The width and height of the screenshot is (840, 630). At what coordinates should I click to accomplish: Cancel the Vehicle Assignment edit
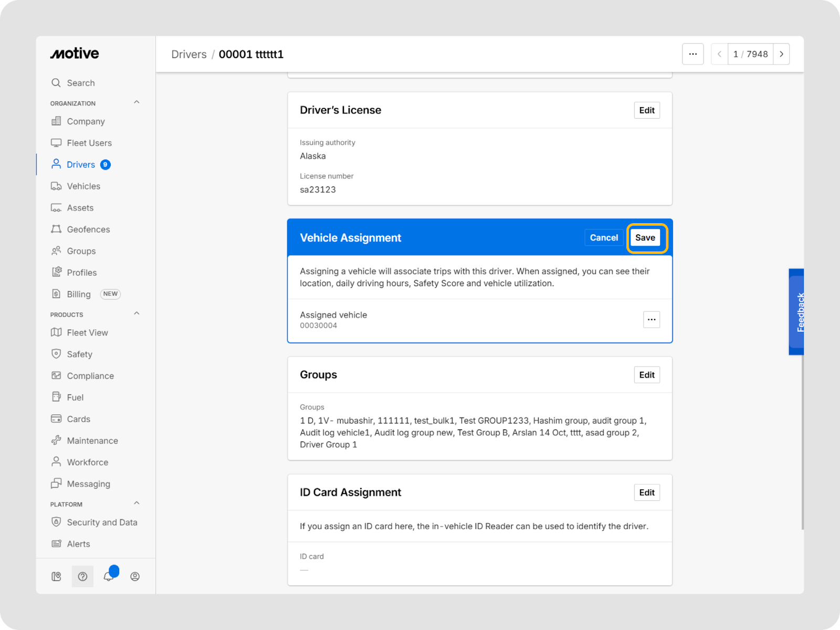[604, 238]
